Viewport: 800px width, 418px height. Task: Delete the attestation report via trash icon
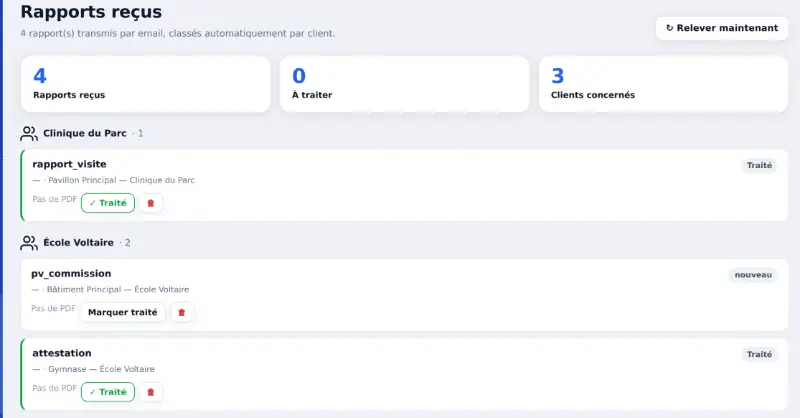pyautogui.click(x=151, y=392)
